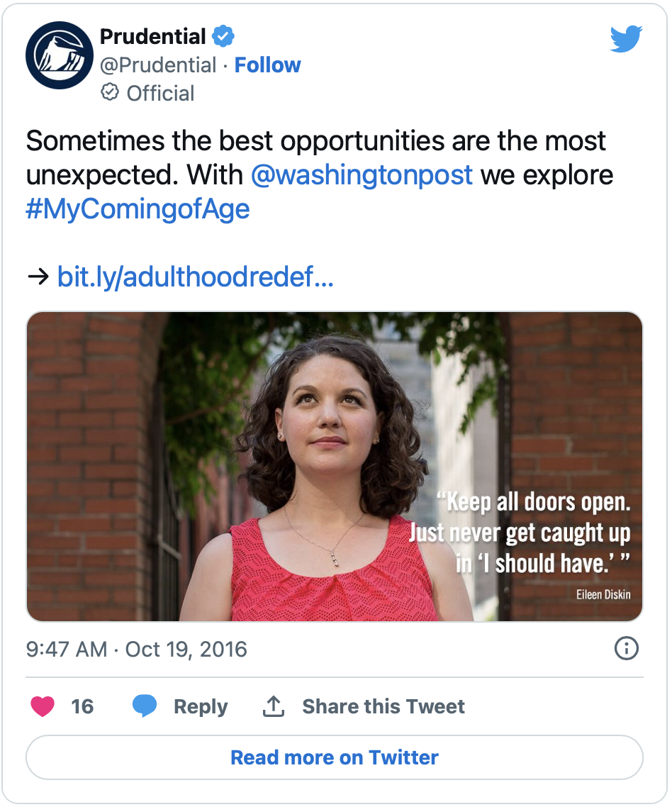Like the tweet with the heart icon

click(43, 706)
